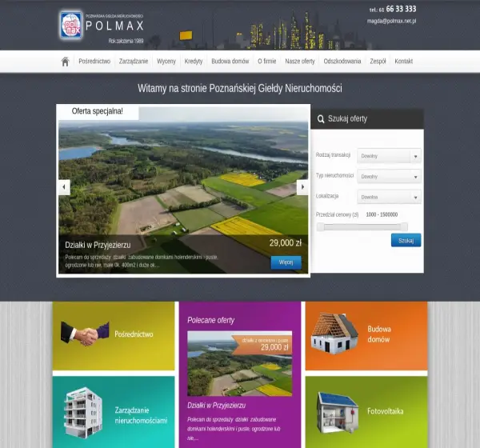This screenshot has width=480, height=448.
Task: Open the recommended offer thumbnail image
Action: (x=240, y=363)
